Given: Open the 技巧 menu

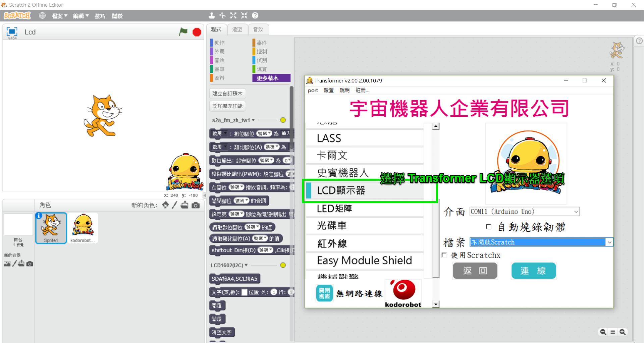Looking at the screenshot, I should [x=100, y=16].
